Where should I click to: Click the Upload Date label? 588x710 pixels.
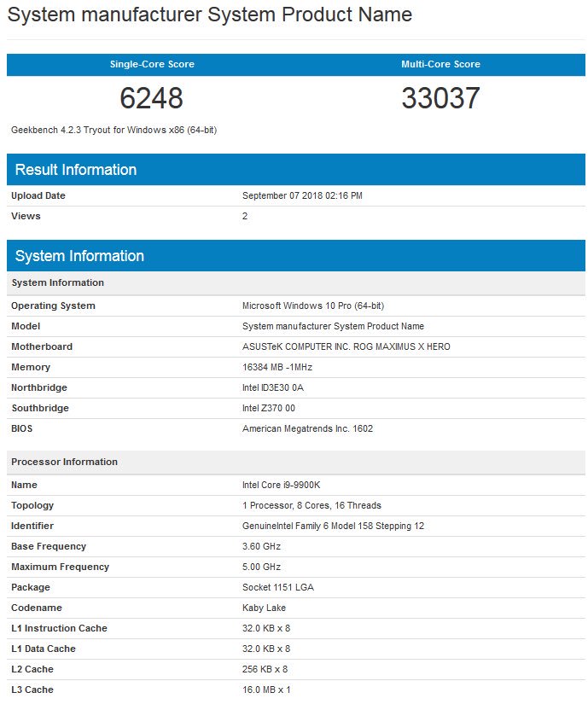pos(38,195)
